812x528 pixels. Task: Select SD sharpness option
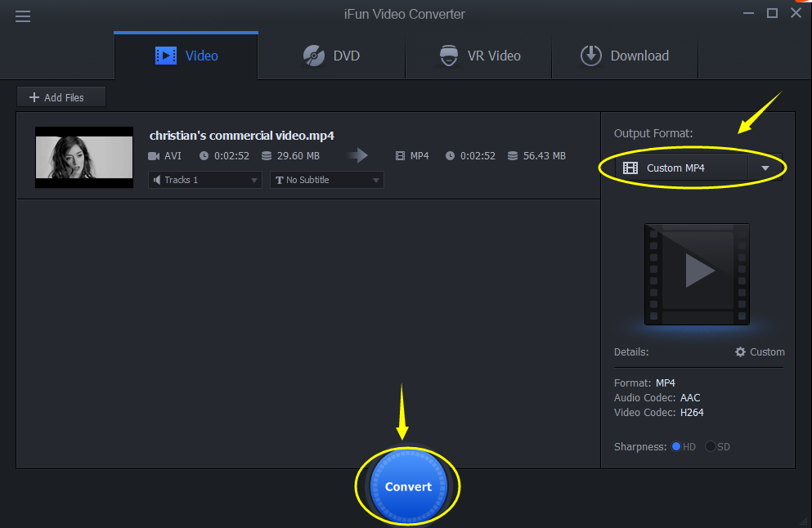pyautogui.click(x=710, y=446)
